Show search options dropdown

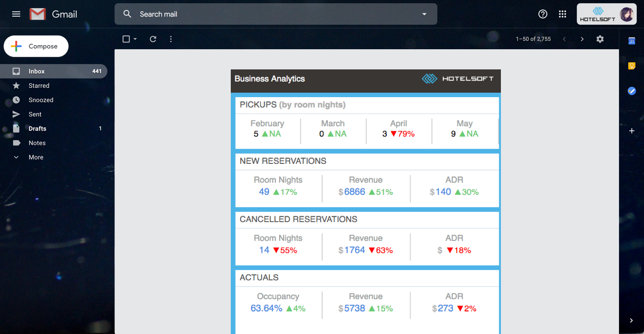coord(424,14)
